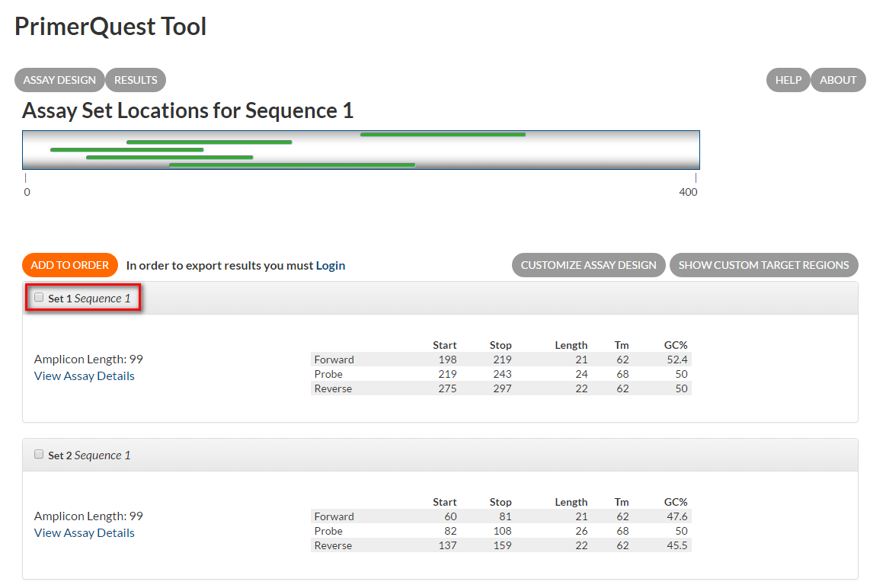The image size is (870, 588).
Task: Check the Set 2 Sequence 1 checkbox
Action: click(x=39, y=454)
